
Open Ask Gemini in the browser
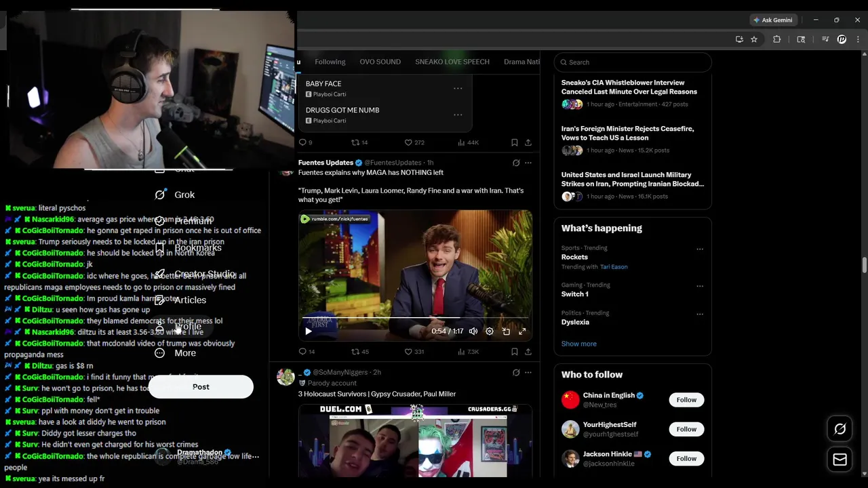773,20
